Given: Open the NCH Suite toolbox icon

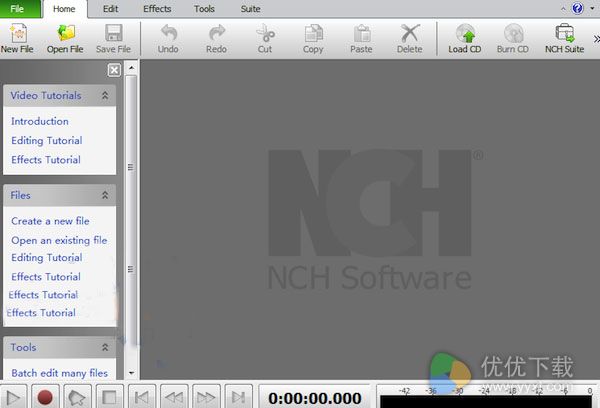Looking at the screenshot, I should pos(565,33).
